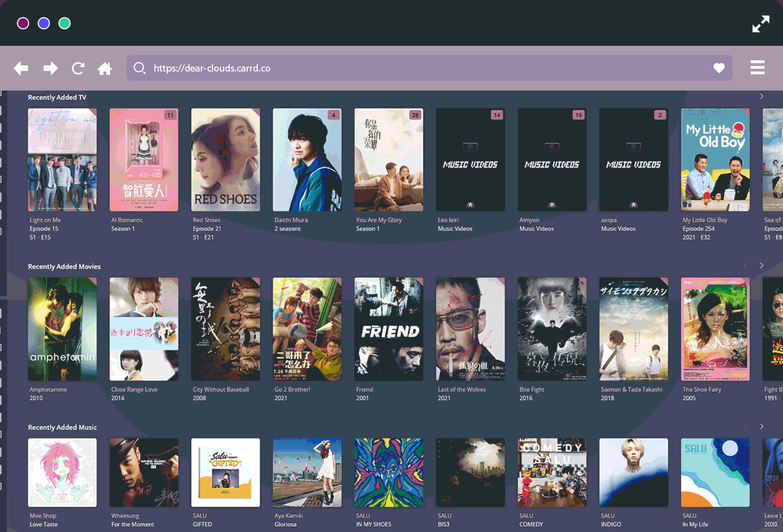Open Moe Shop Love Taste album cover
The image size is (783, 532).
tap(62, 473)
